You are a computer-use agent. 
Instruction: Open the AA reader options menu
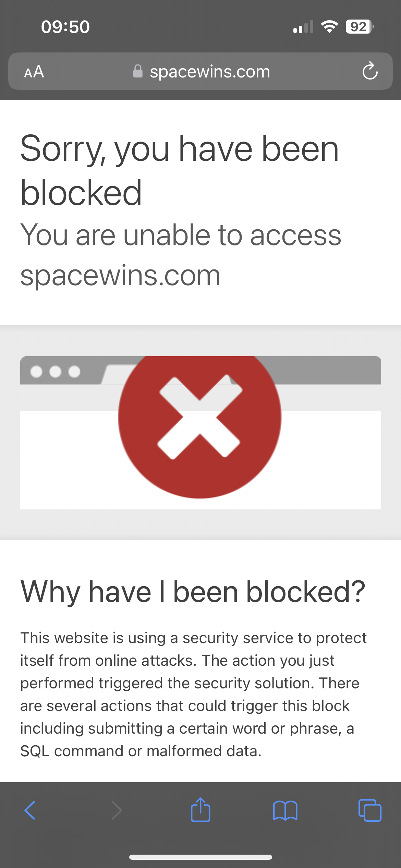click(x=34, y=72)
